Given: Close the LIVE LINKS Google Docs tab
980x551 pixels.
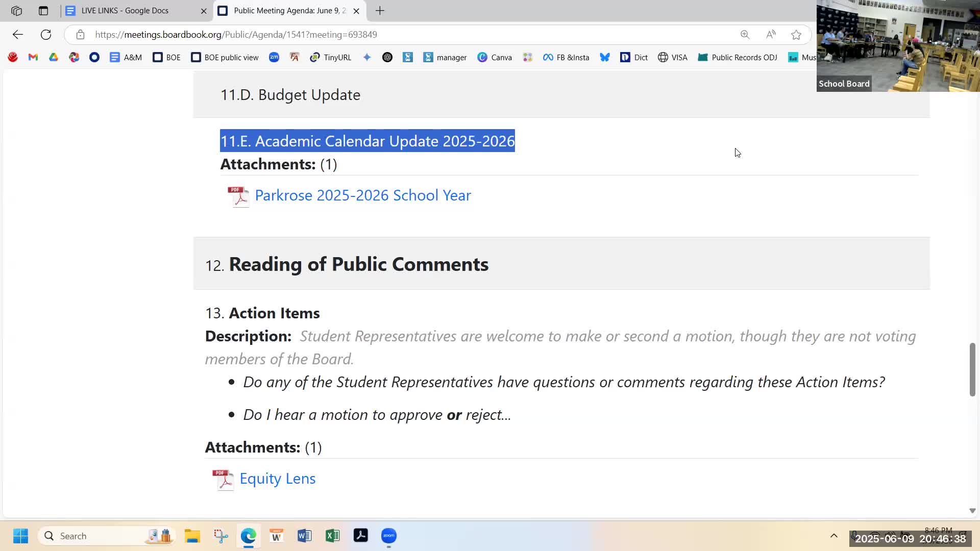Looking at the screenshot, I should click(204, 11).
